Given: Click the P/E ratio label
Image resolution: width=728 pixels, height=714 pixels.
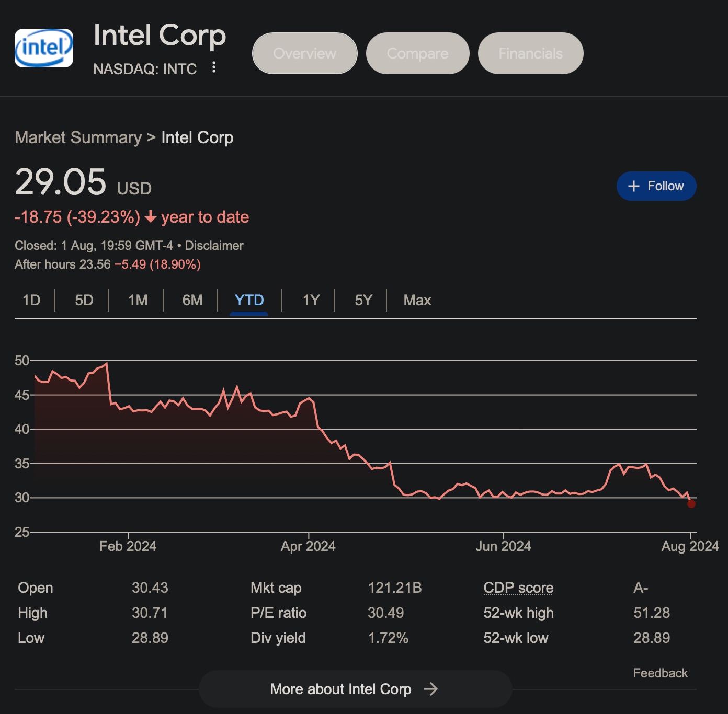Looking at the screenshot, I should tap(279, 613).
